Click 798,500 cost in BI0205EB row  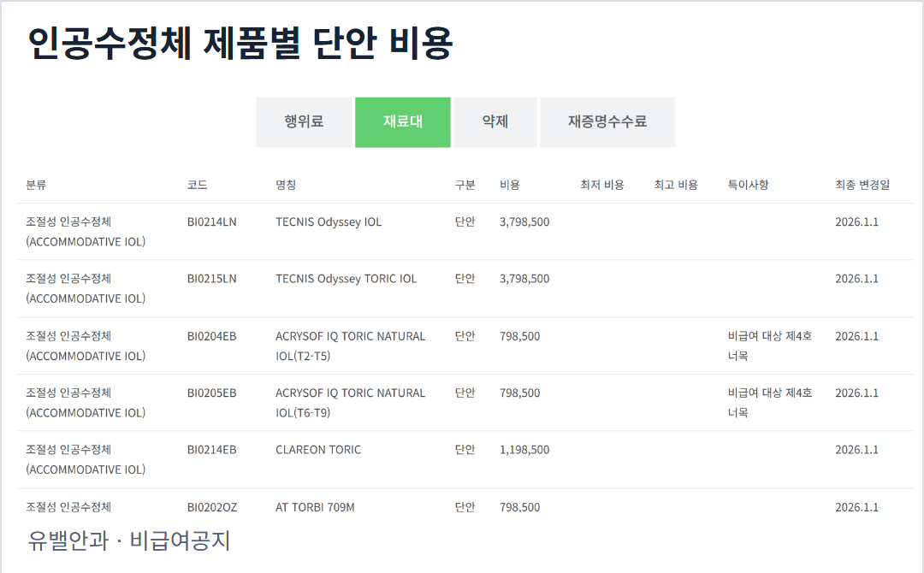pos(520,393)
